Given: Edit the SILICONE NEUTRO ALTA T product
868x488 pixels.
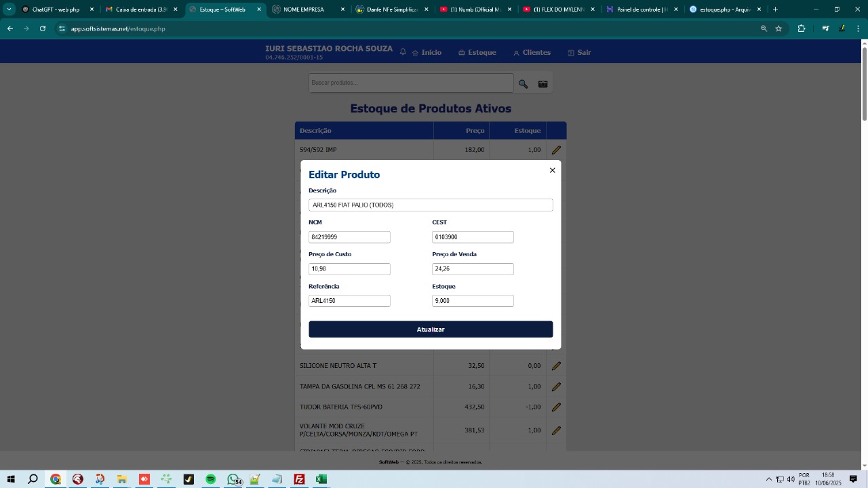Looking at the screenshot, I should 556,365.
